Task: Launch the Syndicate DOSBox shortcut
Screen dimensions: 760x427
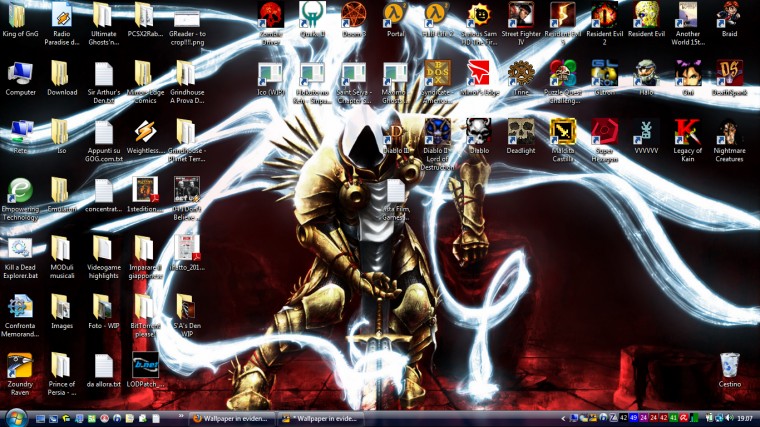Action: tap(437, 74)
